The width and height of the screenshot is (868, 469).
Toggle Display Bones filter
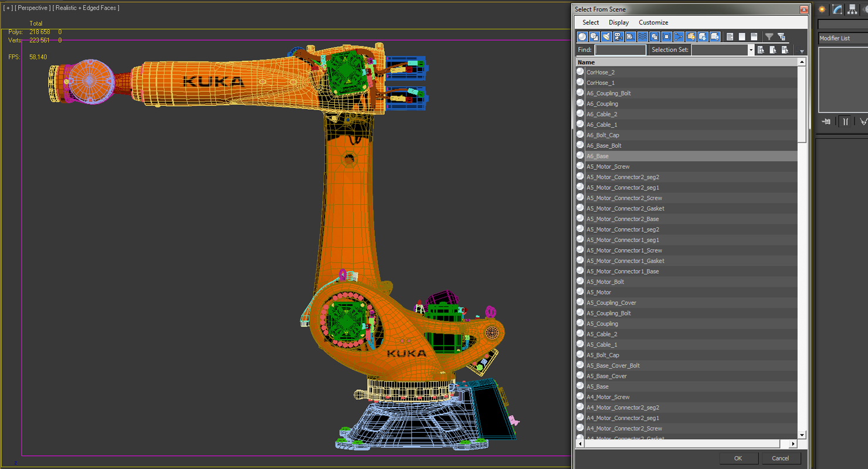(679, 36)
